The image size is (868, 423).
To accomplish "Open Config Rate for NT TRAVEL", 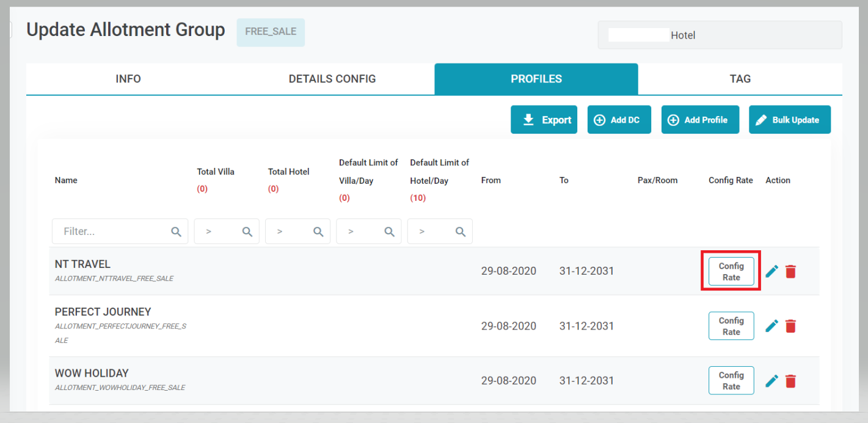I will (x=731, y=272).
